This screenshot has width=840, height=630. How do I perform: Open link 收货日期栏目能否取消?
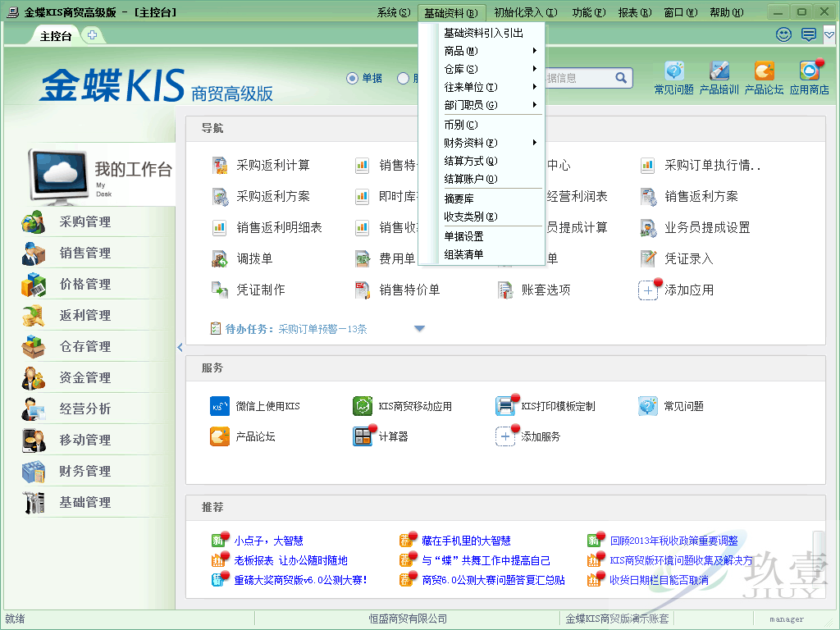pos(659,580)
